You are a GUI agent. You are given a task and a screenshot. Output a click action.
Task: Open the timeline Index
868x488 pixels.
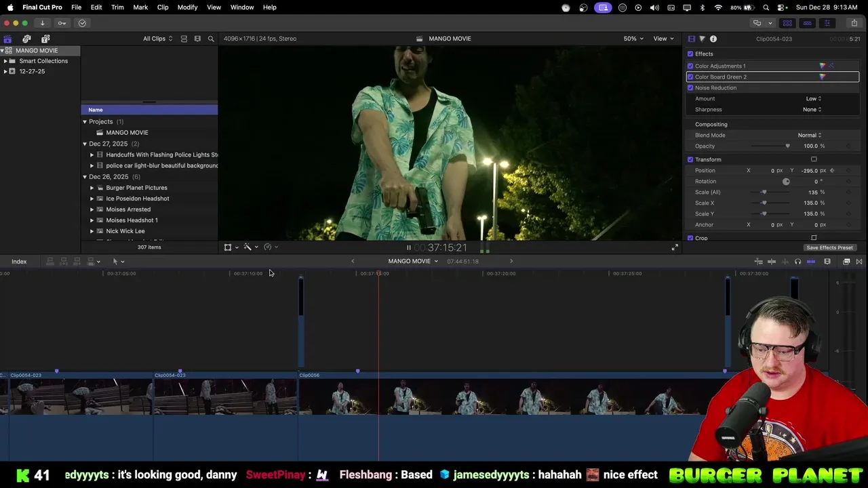point(19,262)
